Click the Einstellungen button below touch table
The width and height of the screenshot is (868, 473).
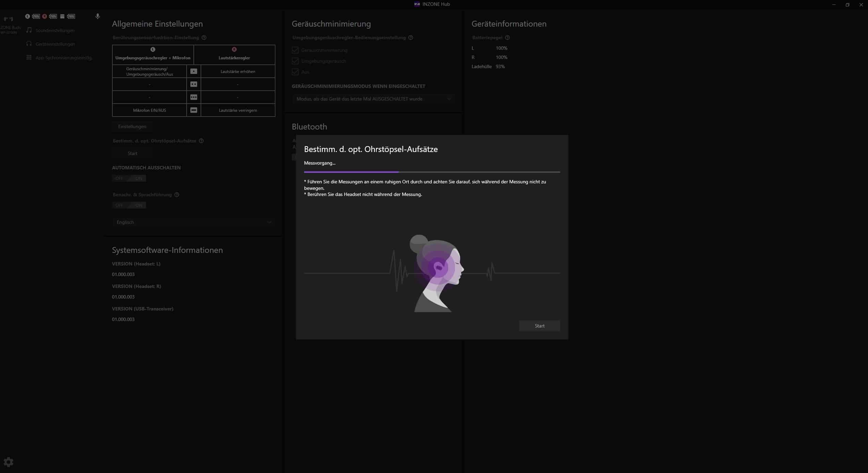click(132, 126)
